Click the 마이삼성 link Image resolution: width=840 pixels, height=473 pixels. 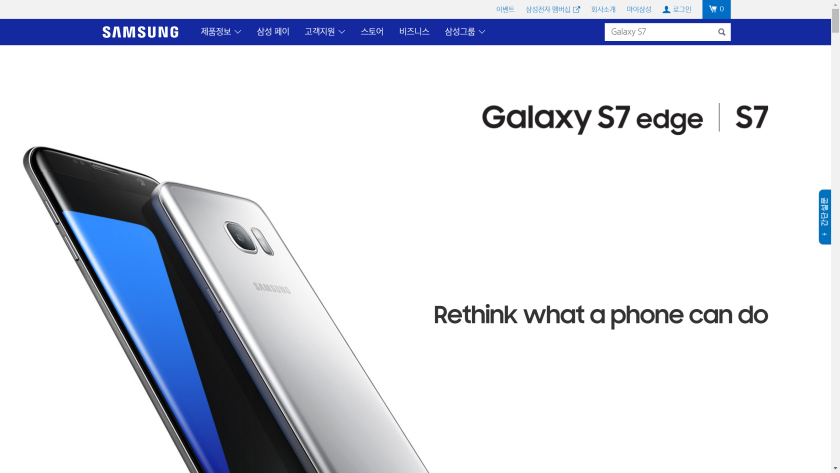point(639,10)
